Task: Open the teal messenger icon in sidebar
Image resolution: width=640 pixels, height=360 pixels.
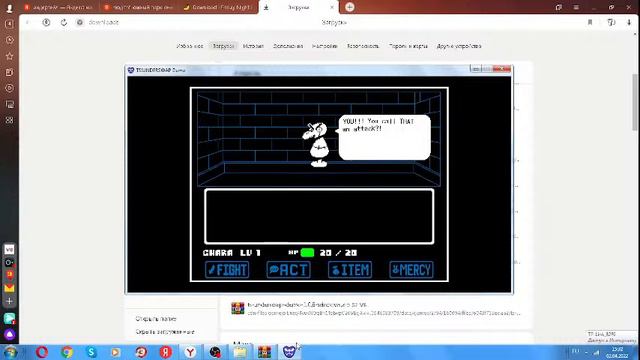Action: point(9,318)
